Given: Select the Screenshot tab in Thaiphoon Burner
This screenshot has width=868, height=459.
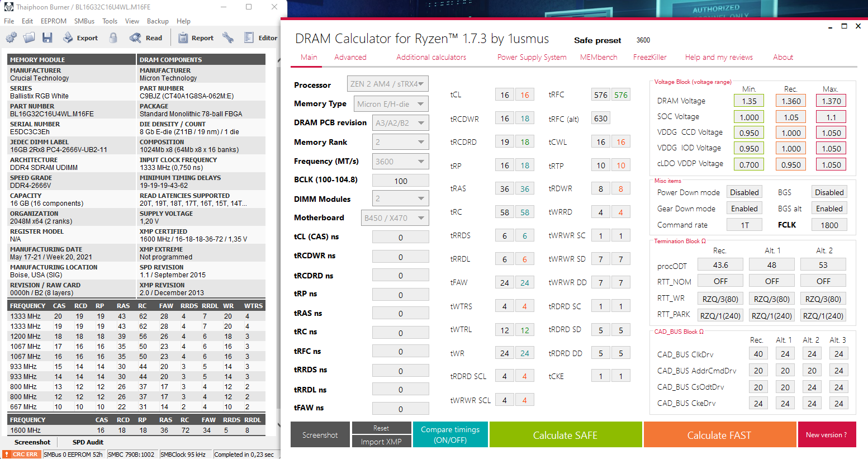Looking at the screenshot, I should tap(32, 442).
